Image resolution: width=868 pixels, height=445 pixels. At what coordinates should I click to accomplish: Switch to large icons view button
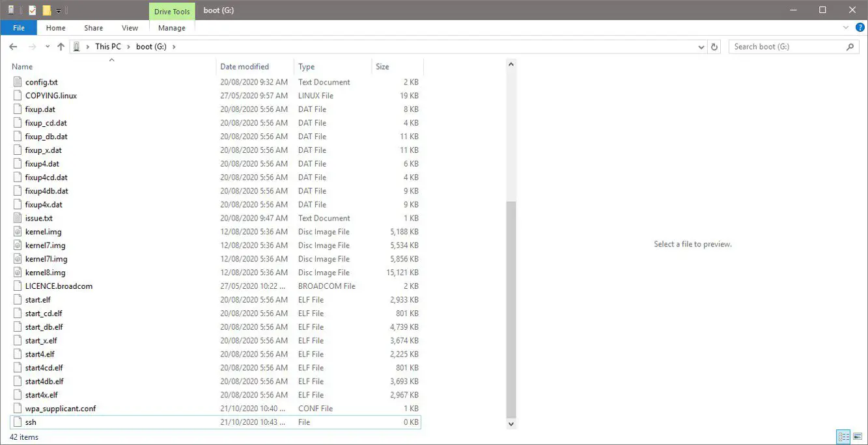pyautogui.click(x=858, y=437)
